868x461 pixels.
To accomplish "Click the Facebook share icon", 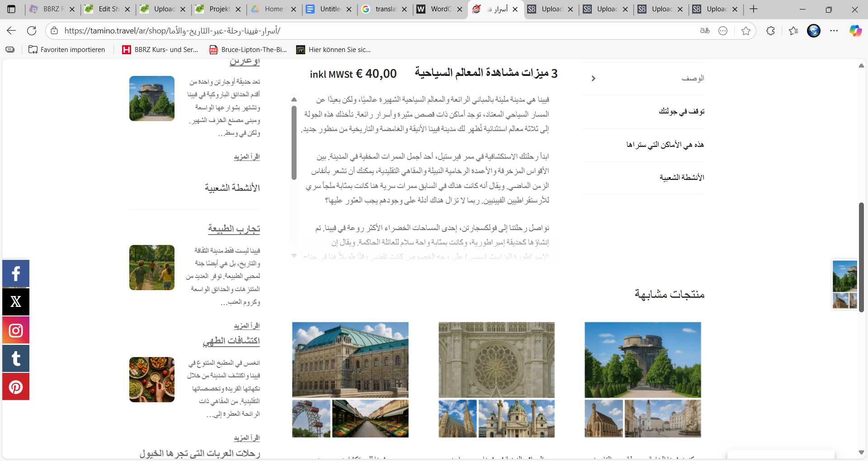I will 16,273.
